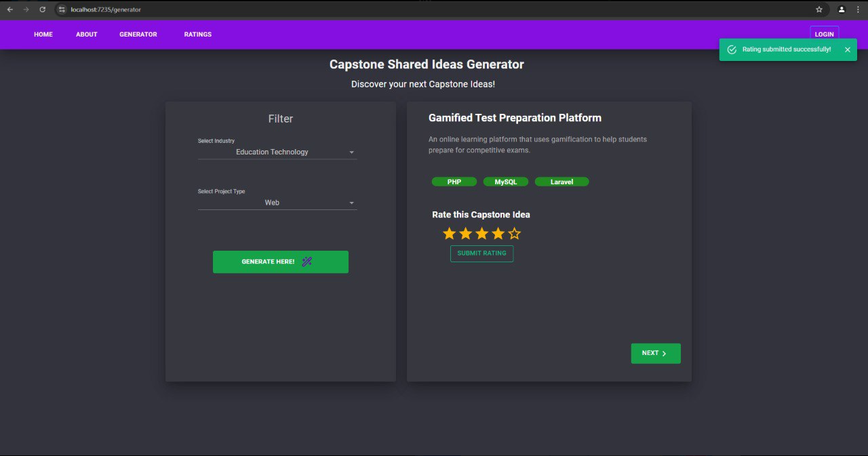The width and height of the screenshot is (868, 456).
Task: Click magic wand icon on generate button
Action: click(x=307, y=262)
